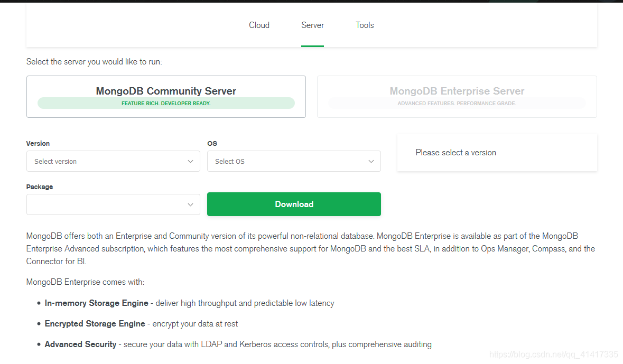Image resolution: width=623 pixels, height=364 pixels.
Task: Open the Select version dropdown
Action: [113, 161]
